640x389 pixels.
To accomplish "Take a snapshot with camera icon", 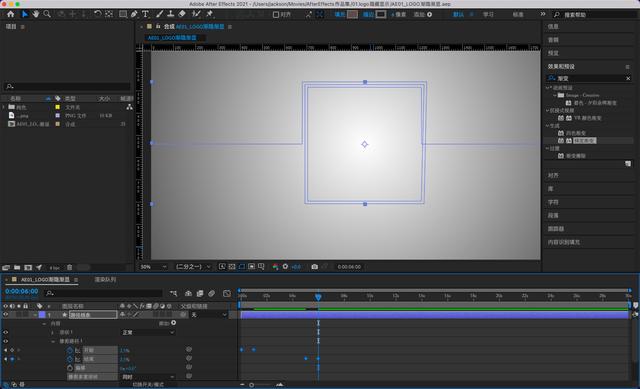I will [x=315, y=267].
